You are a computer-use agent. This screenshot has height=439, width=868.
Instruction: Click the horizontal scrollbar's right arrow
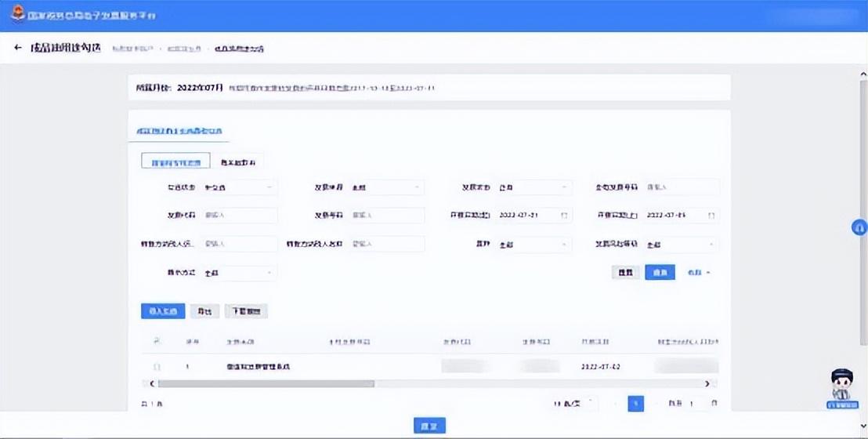[x=707, y=383]
